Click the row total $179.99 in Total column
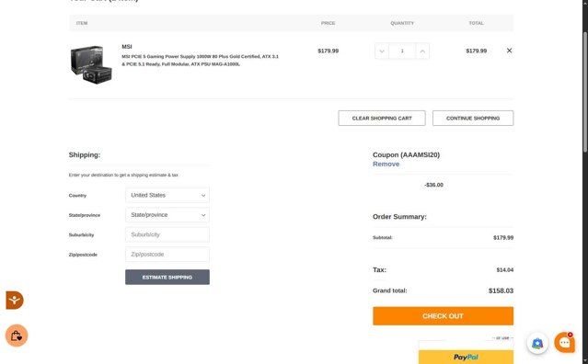The width and height of the screenshot is (588, 364). pos(477,51)
